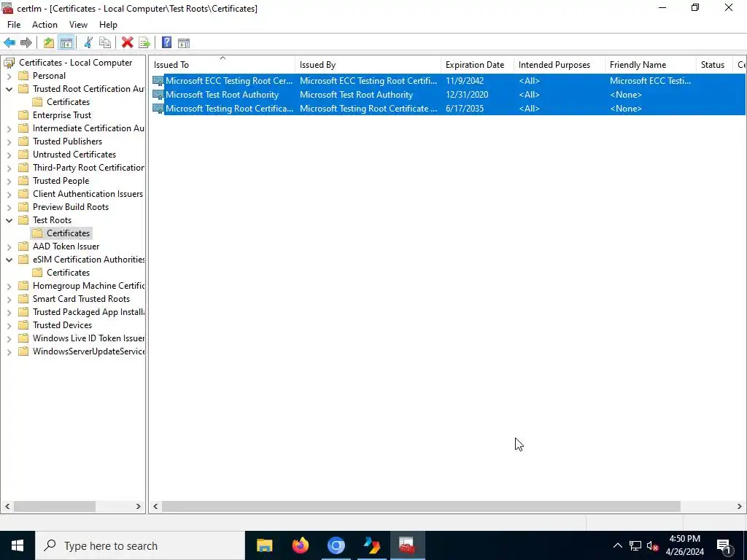Click the Forward arrow toolbar icon
747x560 pixels.
pos(26,43)
